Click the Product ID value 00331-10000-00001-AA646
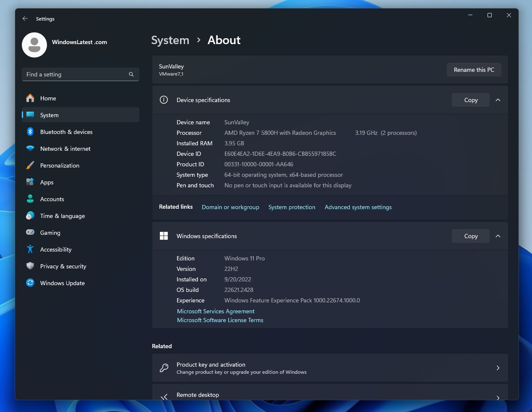532x412 pixels. (x=259, y=164)
